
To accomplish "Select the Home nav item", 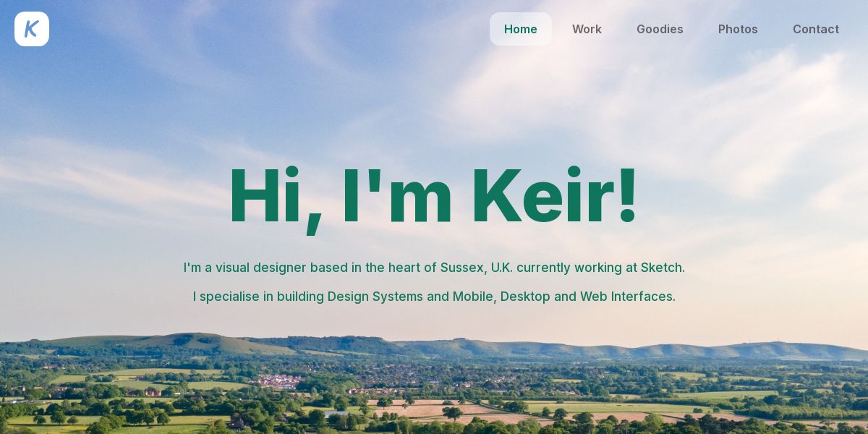I will pyautogui.click(x=521, y=29).
